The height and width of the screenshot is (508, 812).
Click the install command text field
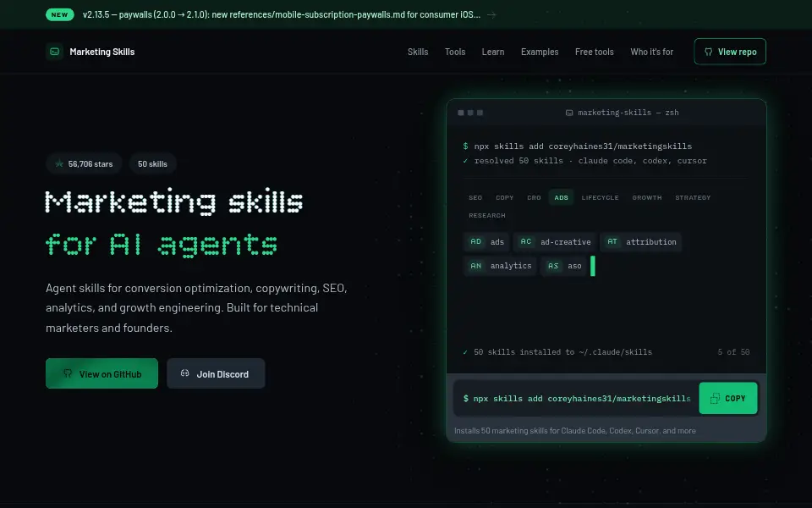point(576,398)
